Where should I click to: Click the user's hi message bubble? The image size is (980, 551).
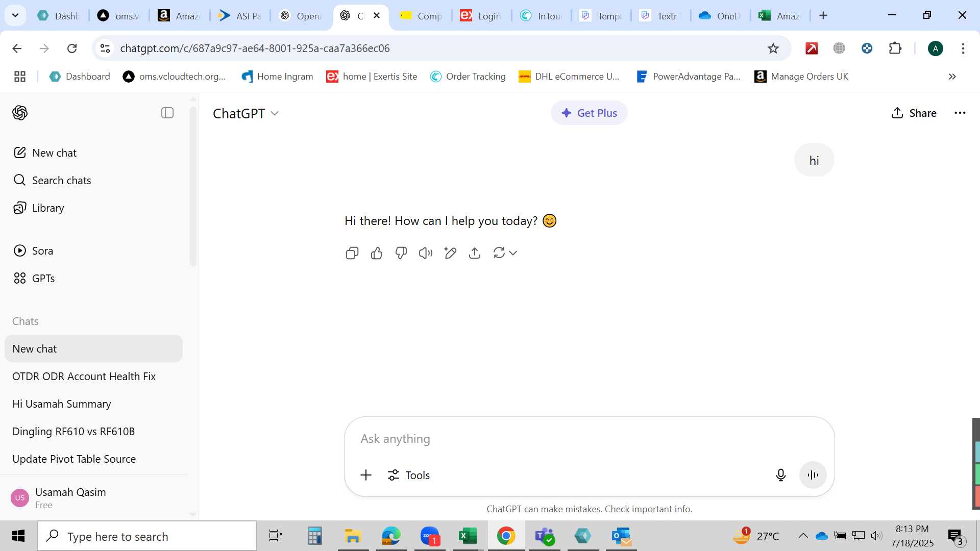point(814,160)
